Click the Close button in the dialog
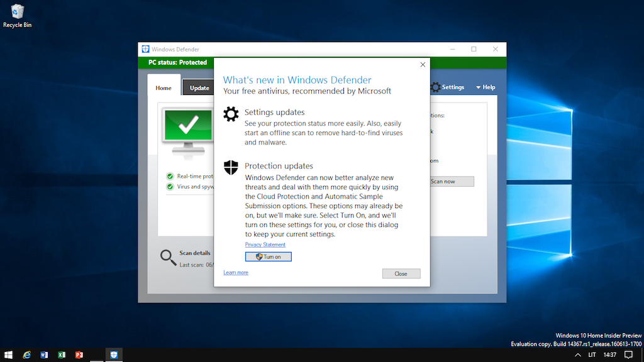Viewport: 644px width, 362px height. [x=401, y=273]
